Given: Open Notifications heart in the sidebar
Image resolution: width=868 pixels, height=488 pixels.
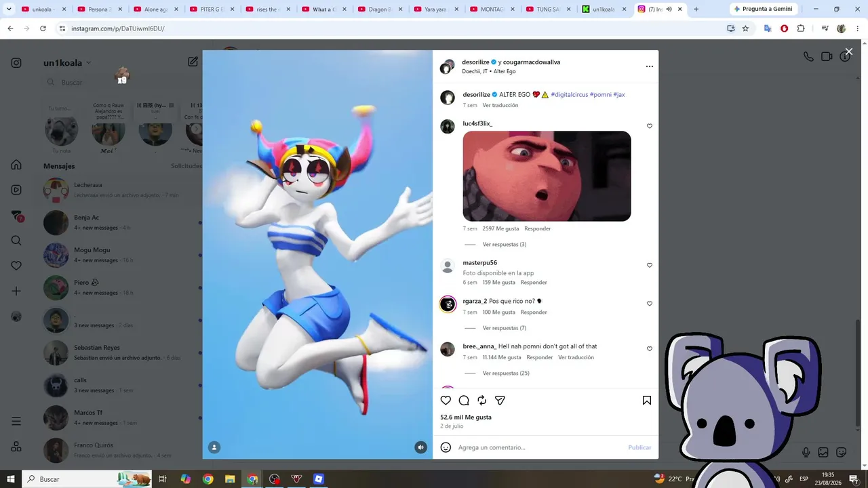Looking at the screenshot, I should point(16,266).
